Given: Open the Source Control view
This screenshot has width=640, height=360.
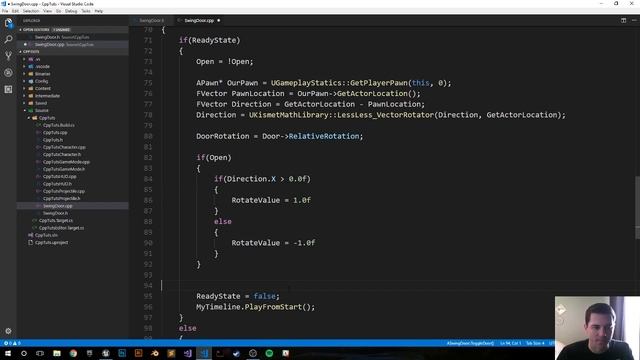Looking at the screenshot, I should pyautogui.click(x=8, y=56).
